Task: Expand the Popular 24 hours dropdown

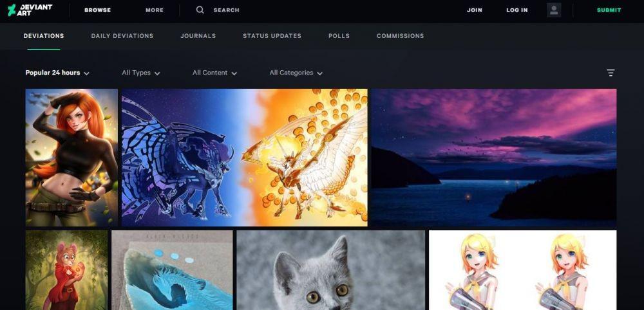Action: click(x=57, y=73)
